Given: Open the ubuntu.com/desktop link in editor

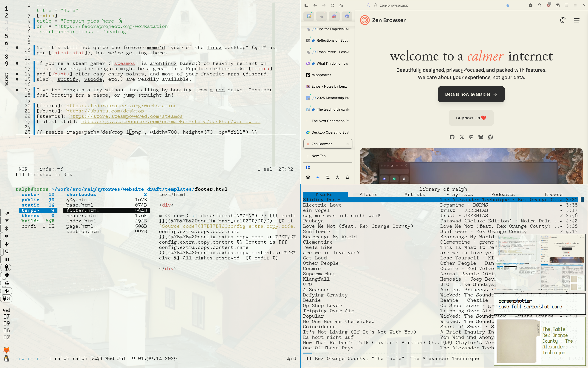Looking at the screenshot, I should pyautogui.click(x=105, y=111).
